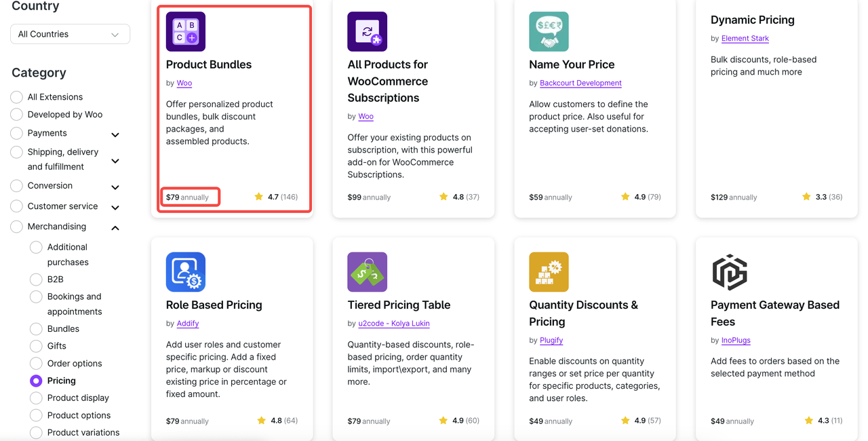Click the Tiered Pricing Table tag icon
This screenshot has height=441, width=868.
point(367,271)
